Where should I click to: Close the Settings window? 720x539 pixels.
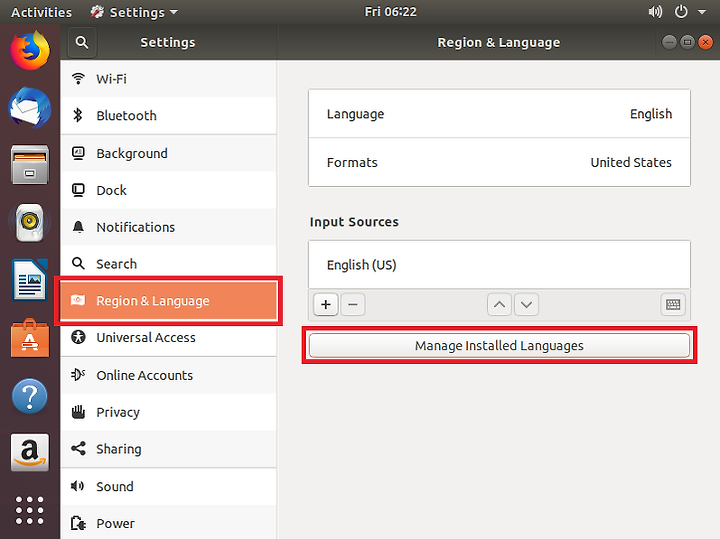point(705,43)
